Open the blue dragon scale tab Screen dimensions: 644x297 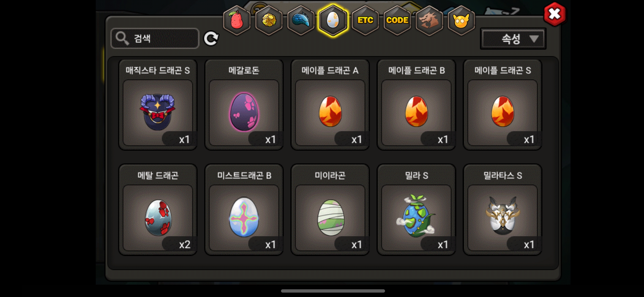pos(301,20)
